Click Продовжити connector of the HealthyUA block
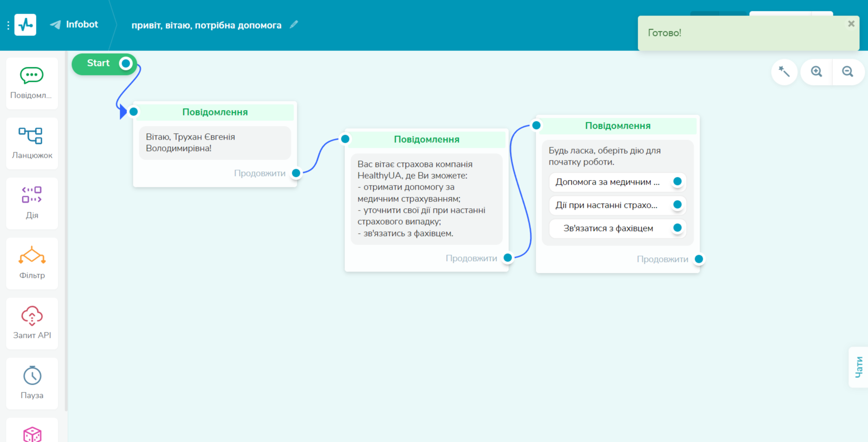Screen dimensions: 868x442 pos(508,258)
